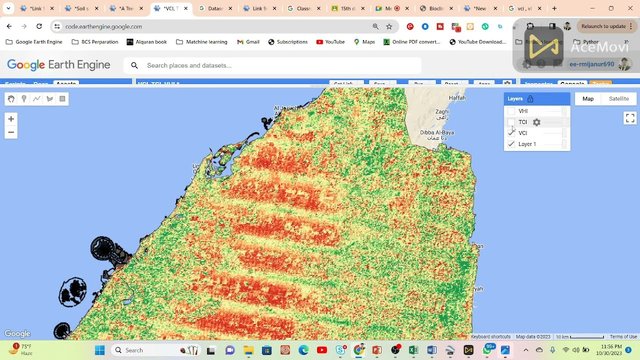
Task: Open the Terms of Use link
Action: click(623, 337)
